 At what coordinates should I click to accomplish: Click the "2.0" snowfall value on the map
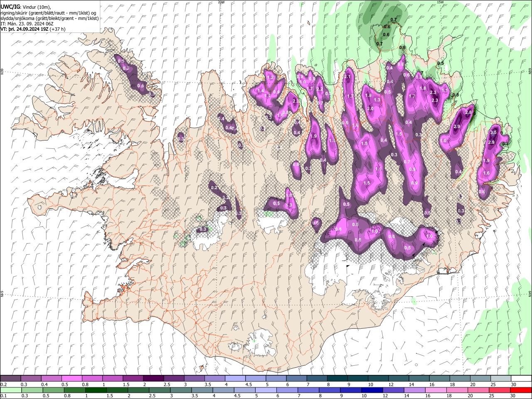[370, 109]
